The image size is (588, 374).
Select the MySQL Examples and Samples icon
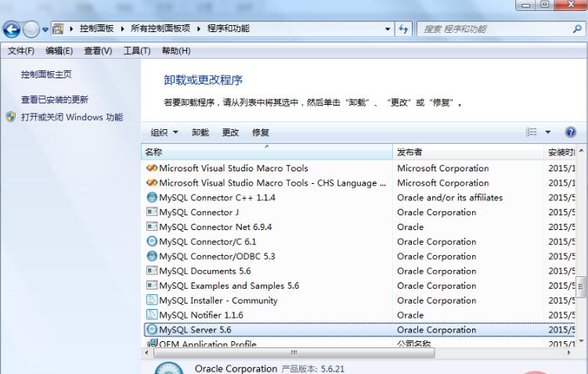pos(152,285)
